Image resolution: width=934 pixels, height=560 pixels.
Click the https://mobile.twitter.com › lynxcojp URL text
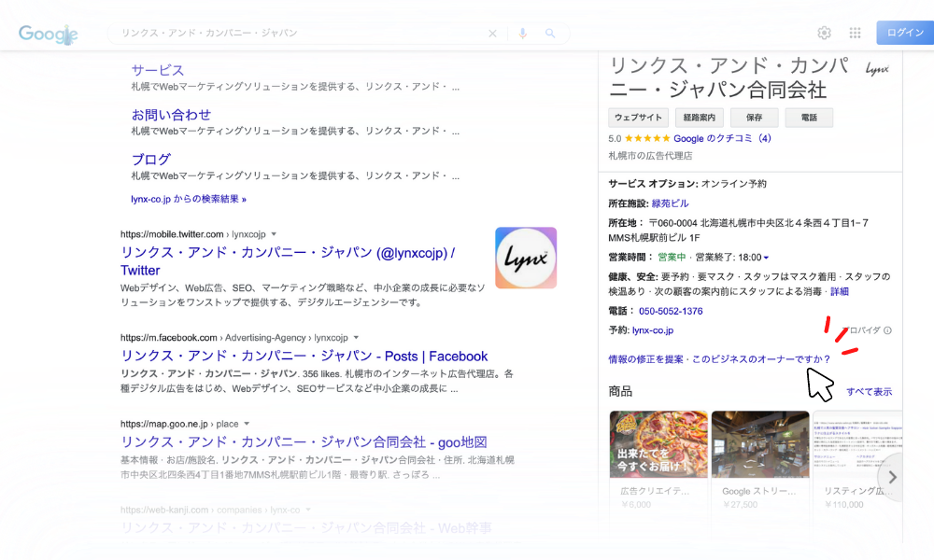[193, 234]
